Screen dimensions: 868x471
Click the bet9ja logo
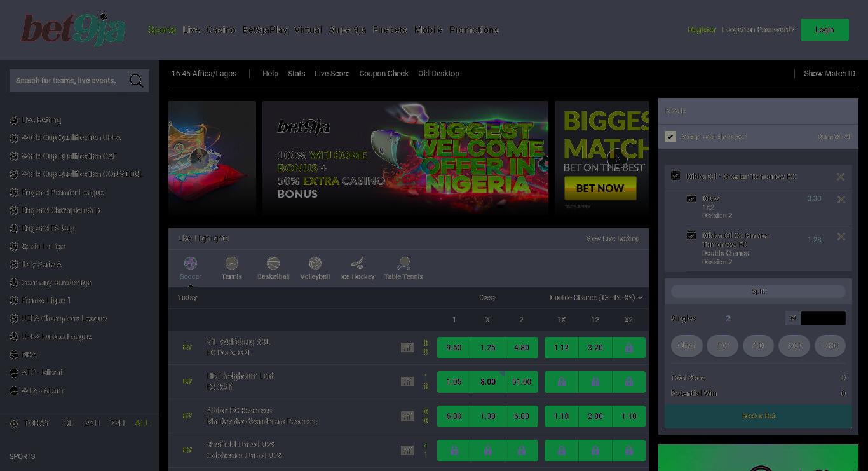[73, 30]
